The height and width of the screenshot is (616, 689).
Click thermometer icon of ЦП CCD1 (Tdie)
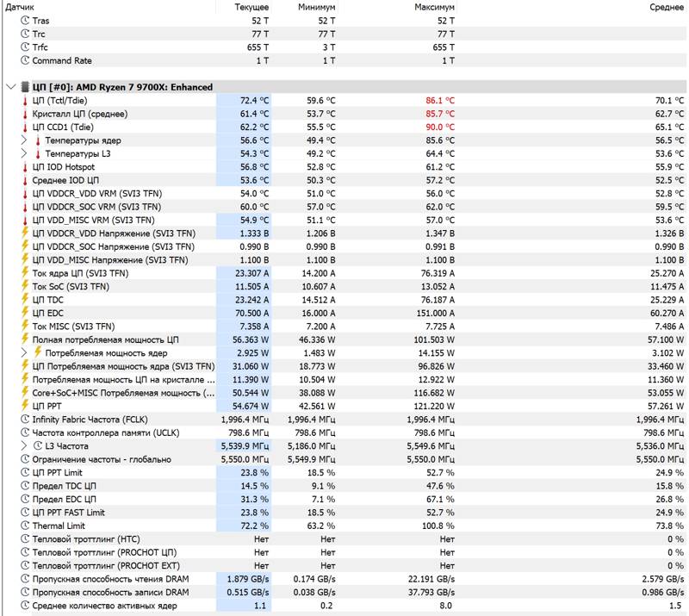point(25,127)
